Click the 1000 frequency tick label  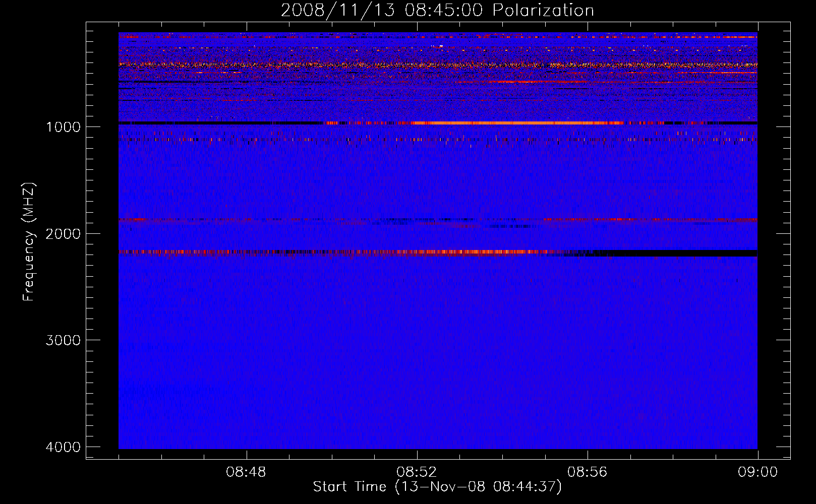[x=64, y=127]
